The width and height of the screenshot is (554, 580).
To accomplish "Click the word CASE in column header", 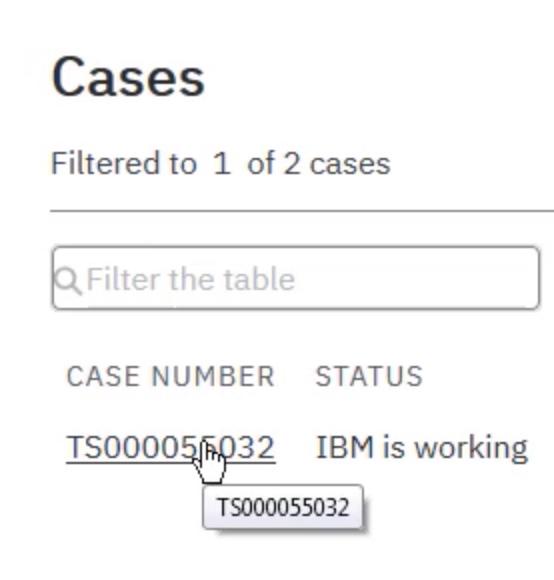I will (x=103, y=377).
